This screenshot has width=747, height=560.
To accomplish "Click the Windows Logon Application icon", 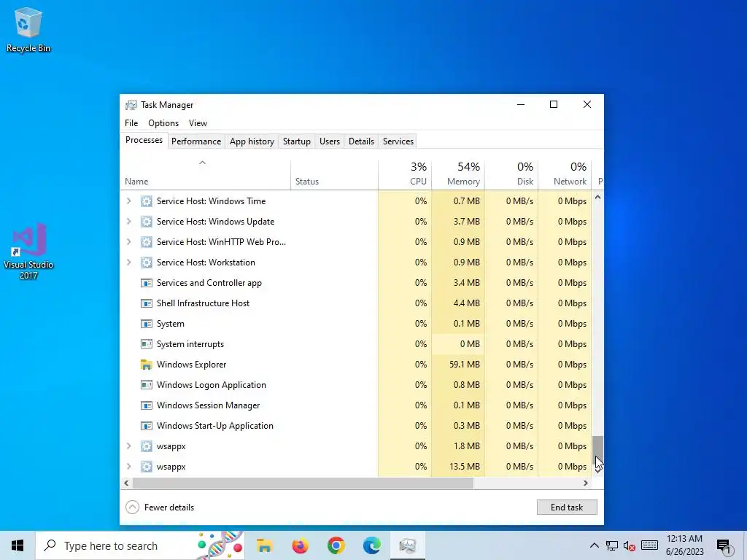I will click(146, 385).
